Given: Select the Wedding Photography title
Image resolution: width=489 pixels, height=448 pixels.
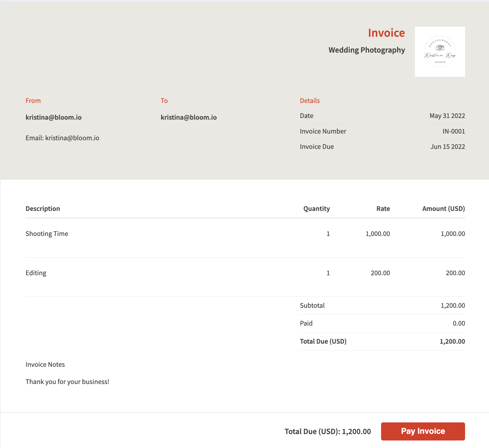Looking at the screenshot, I should [x=367, y=50].
